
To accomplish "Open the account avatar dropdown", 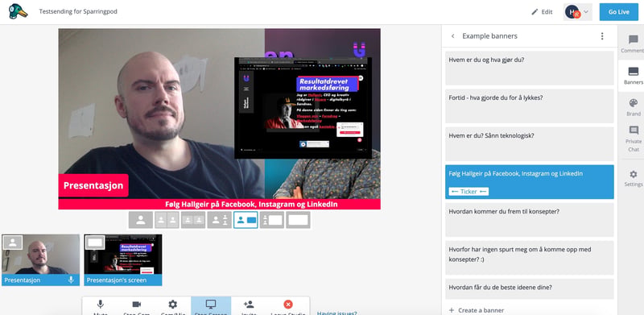I will click(x=577, y=12).
